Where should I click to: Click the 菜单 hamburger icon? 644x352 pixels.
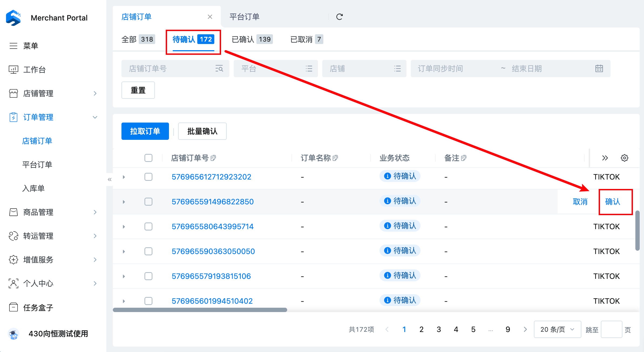(13, 46)
